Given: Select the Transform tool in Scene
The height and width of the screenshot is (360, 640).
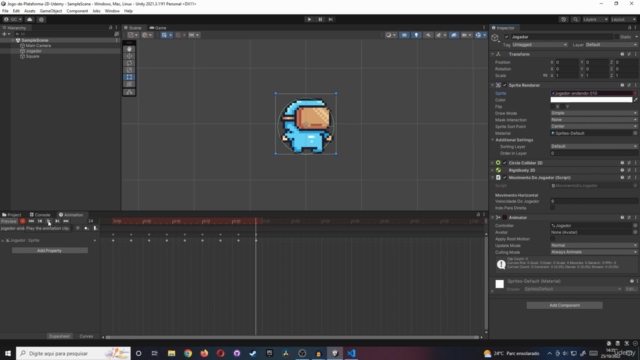Looking at the screenshot, I should [129, 84].
